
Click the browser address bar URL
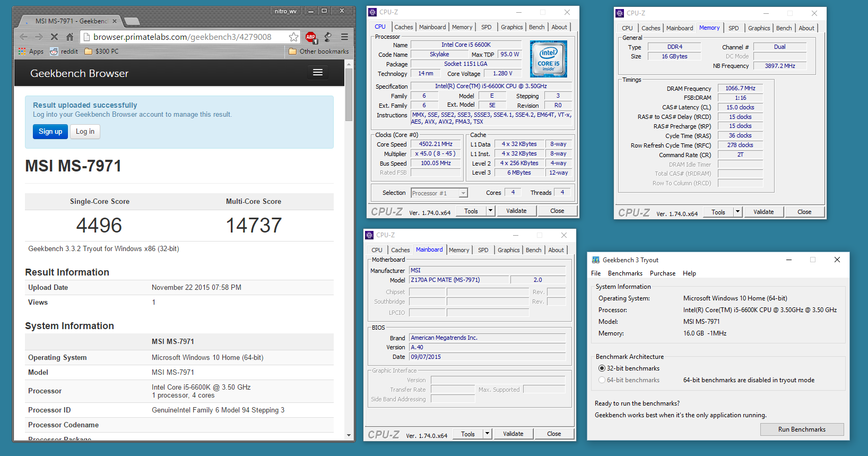click(182, 37)
